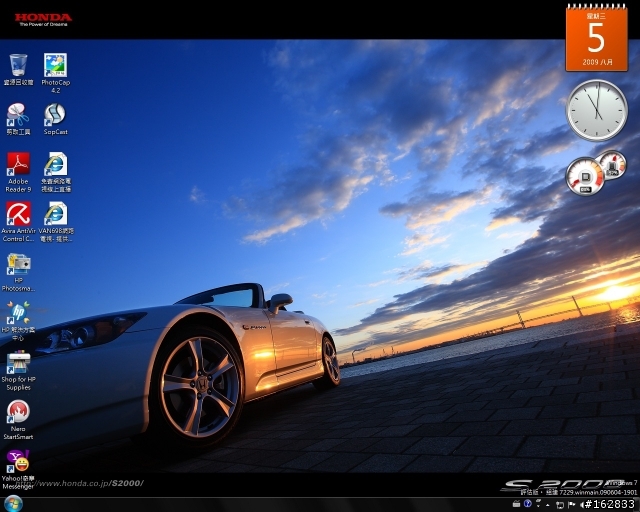640x512 pixels.
Task: Open the Action Center flag icon
Action: tap(572, 505)
